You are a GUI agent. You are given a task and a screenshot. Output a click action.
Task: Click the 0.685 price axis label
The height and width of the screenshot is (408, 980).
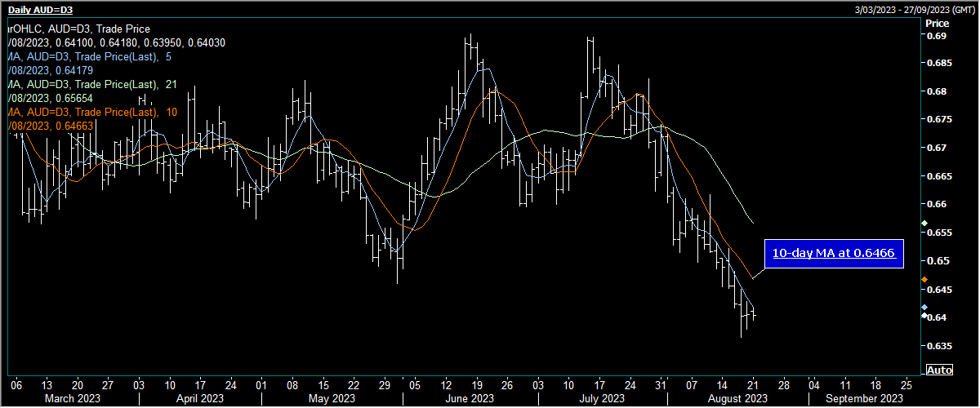pos(938,64)
